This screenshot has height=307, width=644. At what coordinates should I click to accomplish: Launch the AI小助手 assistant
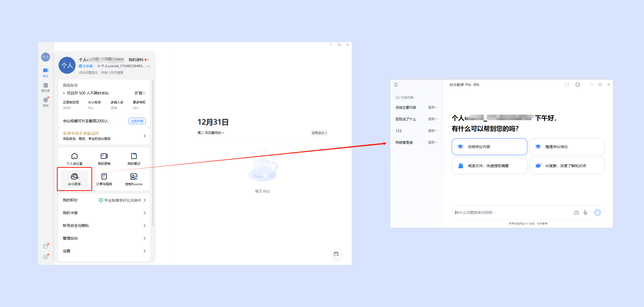pyautogui.click(x=75, y=179)
